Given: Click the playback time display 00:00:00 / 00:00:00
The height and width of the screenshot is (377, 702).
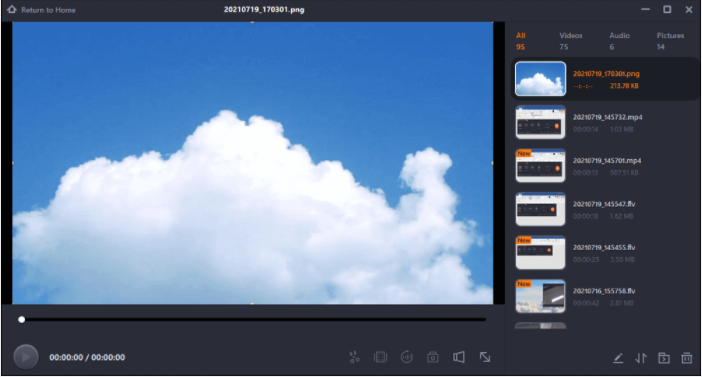Looking at the screenshot, I should coord(87,357).
